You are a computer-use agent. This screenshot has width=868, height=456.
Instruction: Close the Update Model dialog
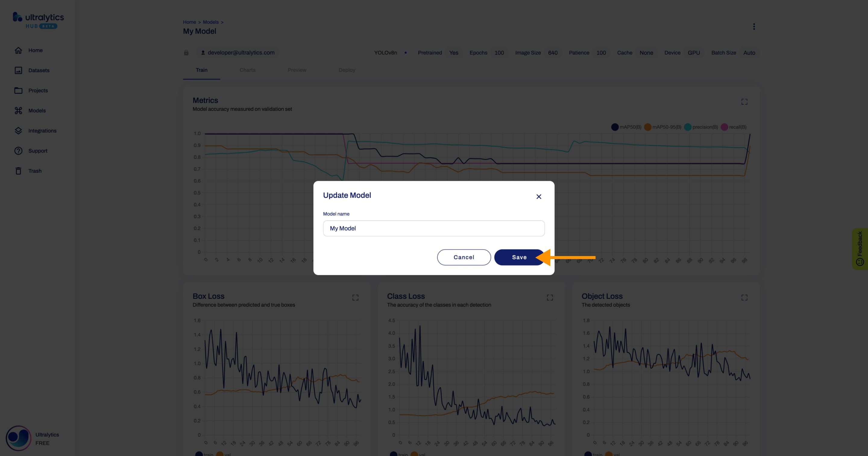pos(539,196)
